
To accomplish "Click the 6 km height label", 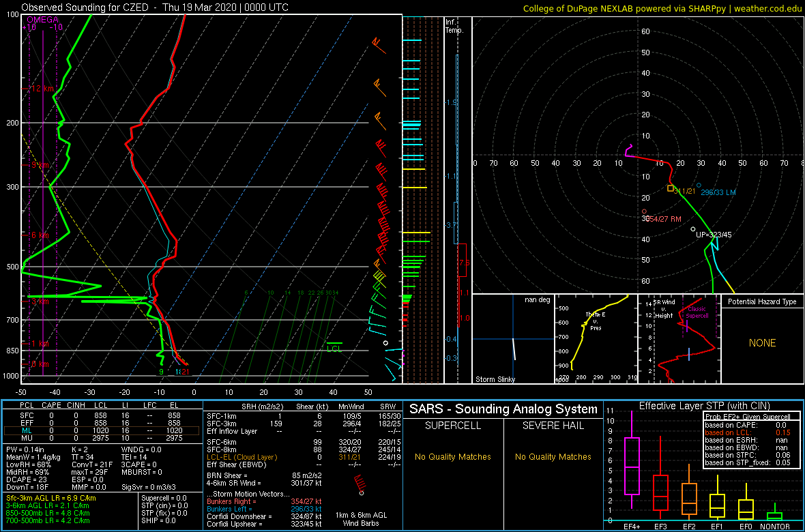I will 40,235.
